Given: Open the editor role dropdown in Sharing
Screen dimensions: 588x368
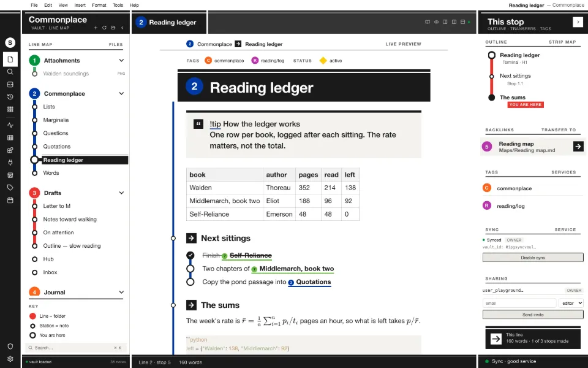Looking at the screenshot, I should point(571,303).
